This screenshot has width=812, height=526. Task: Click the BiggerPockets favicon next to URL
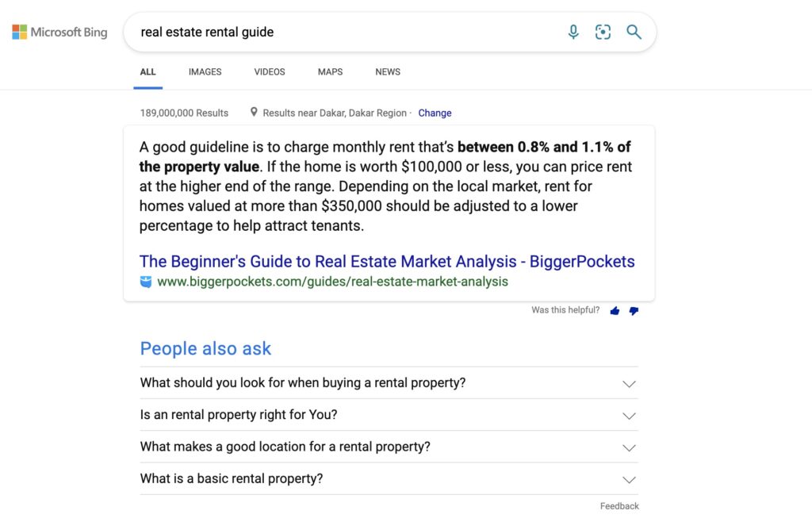click(146, 282)
